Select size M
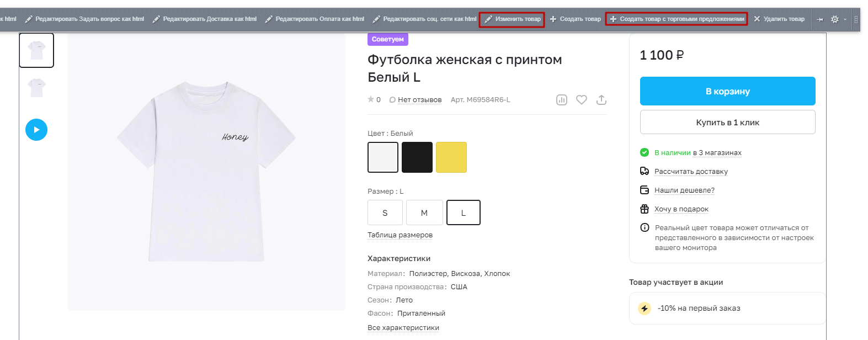The width and height of the screenshot is (868, 340). click(x=424, y=212)
